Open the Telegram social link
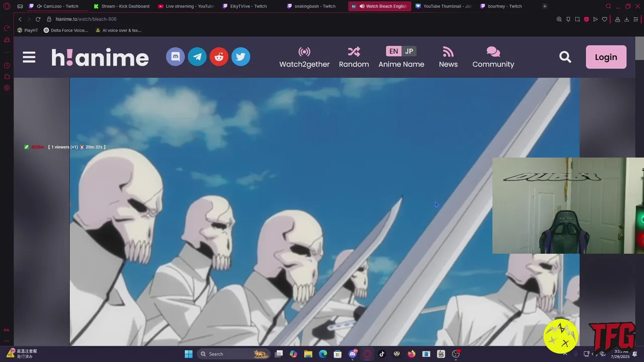This screenshot has width=644, height=362. coord(197,57)
